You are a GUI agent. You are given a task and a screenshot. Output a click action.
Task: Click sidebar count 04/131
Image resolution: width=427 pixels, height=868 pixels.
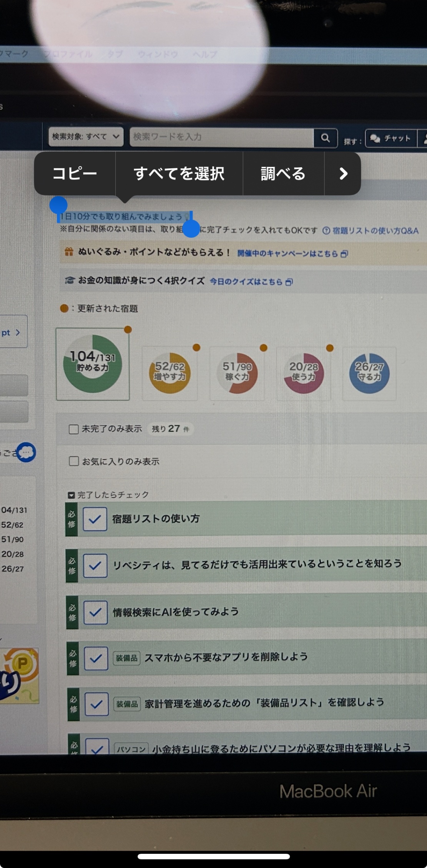click(x=14, y=510)
